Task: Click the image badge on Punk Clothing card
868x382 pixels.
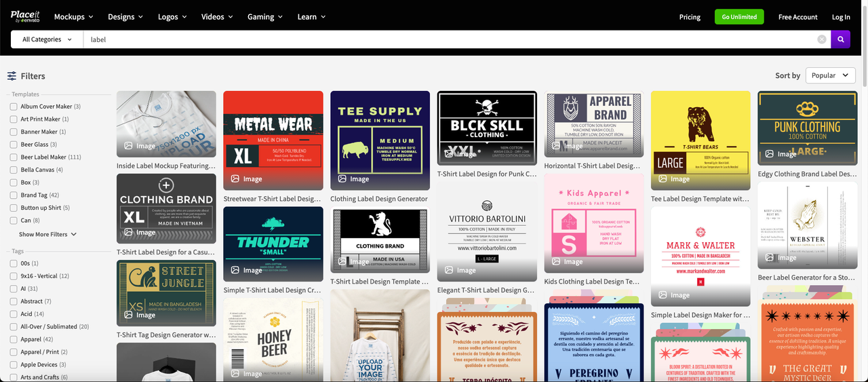Action: 781,154
